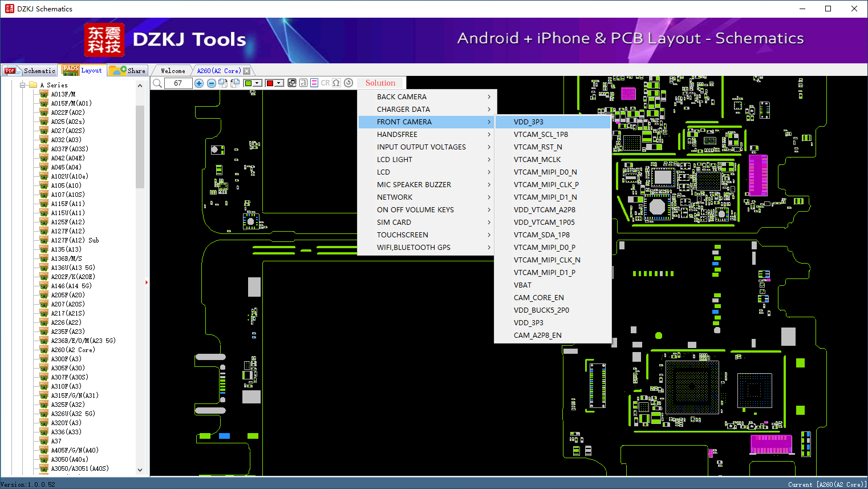Expand the HANDSFREE submenu arrow
The width and height of the screenshot is (868, 489).
click(x=489, y=135)
